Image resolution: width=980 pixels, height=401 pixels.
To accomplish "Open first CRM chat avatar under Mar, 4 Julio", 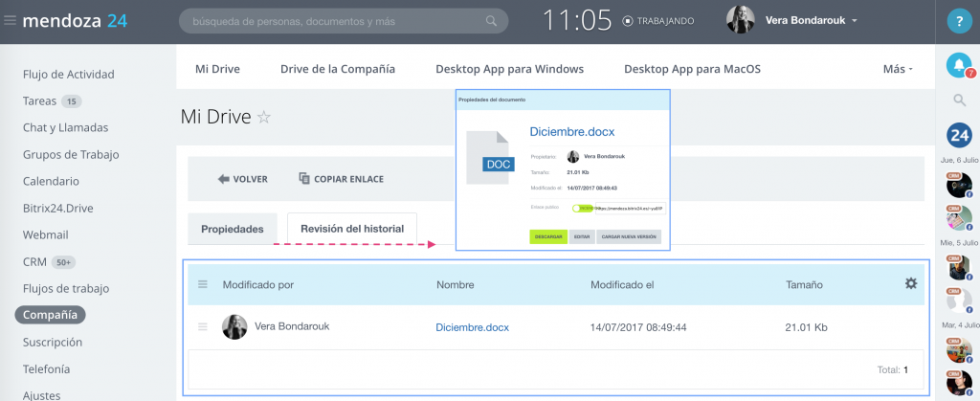I will (x=959, y=350).
